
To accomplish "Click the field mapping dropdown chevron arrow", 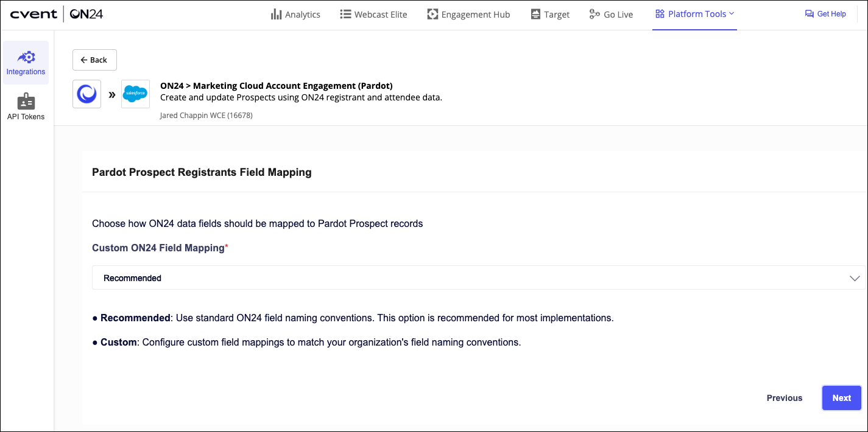I will [854, 278].
